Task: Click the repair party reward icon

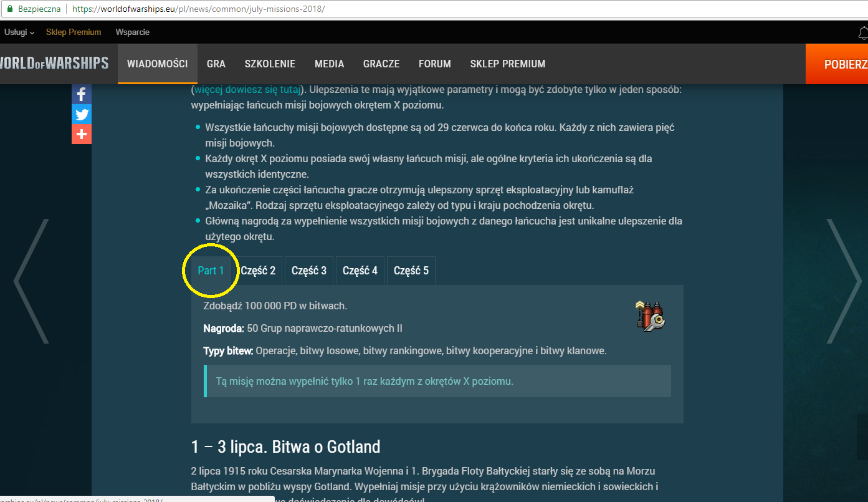Action: coord(651,315)
